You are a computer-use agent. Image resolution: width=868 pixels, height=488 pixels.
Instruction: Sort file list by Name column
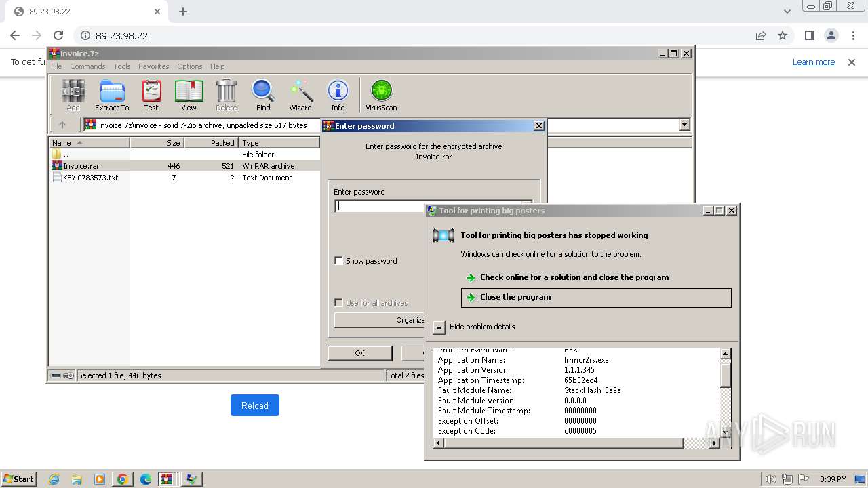[x=90, y=142]
